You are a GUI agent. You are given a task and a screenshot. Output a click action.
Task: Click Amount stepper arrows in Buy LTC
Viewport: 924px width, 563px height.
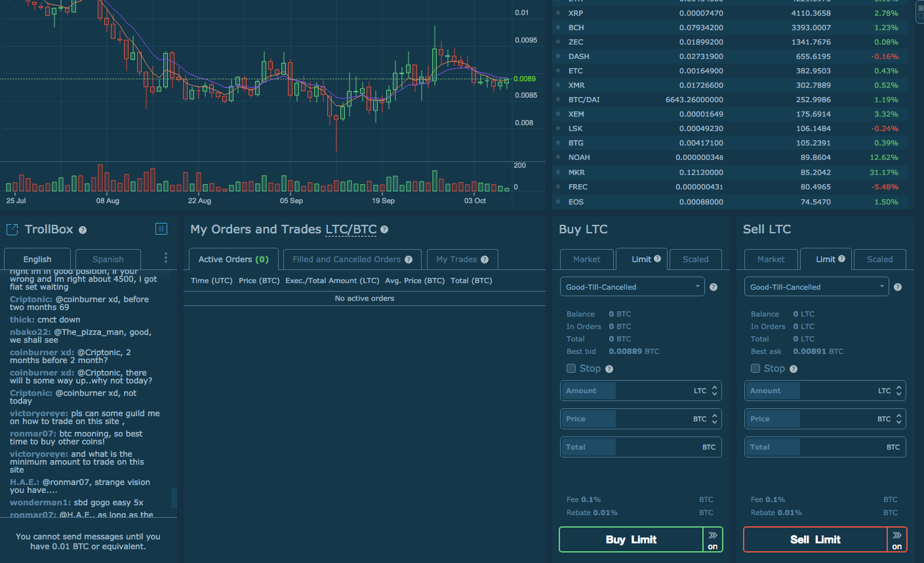pos(714,391)
